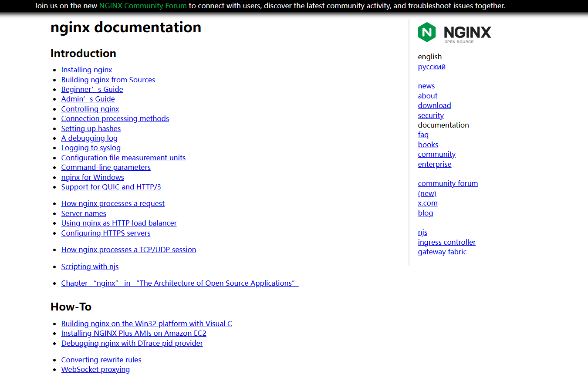Open gateway fabric sidebar link
The width and height of the screenshot is (588, 378).
442,252
